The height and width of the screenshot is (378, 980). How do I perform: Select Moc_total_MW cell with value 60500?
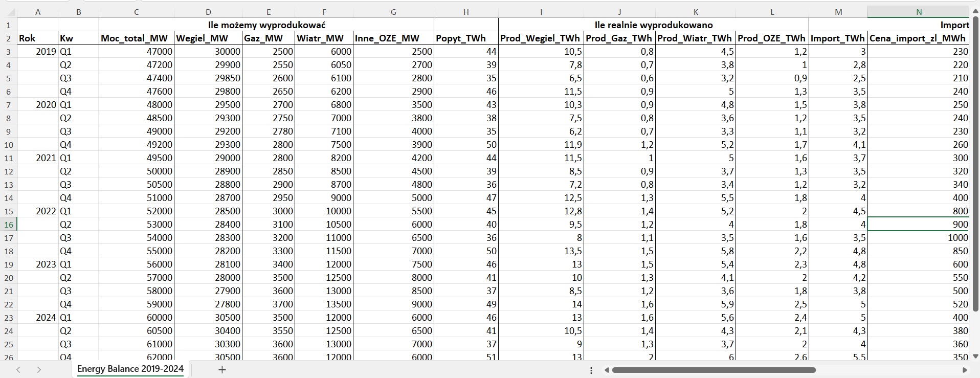(x=137, y=330)
